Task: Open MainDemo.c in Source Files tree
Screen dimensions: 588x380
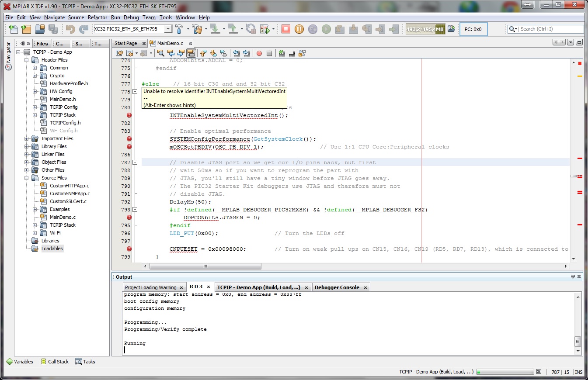Action: pos(62,217)
